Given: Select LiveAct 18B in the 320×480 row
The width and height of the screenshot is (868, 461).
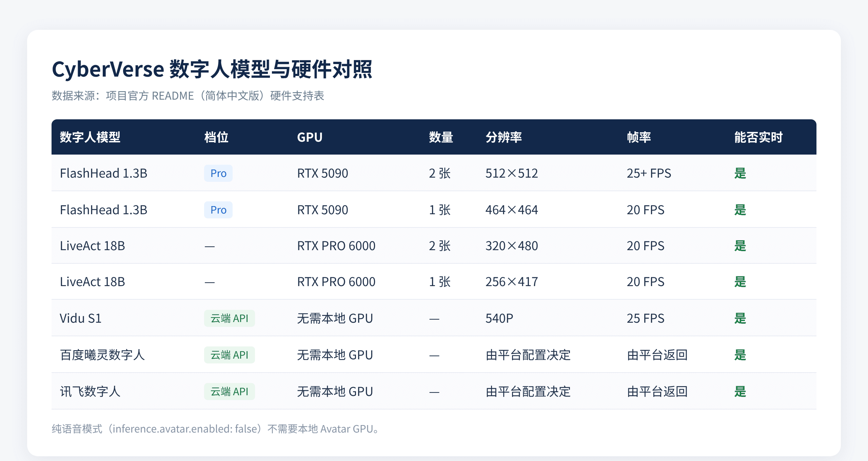Looking at the screenshot, I should click(x=92, y=246).
